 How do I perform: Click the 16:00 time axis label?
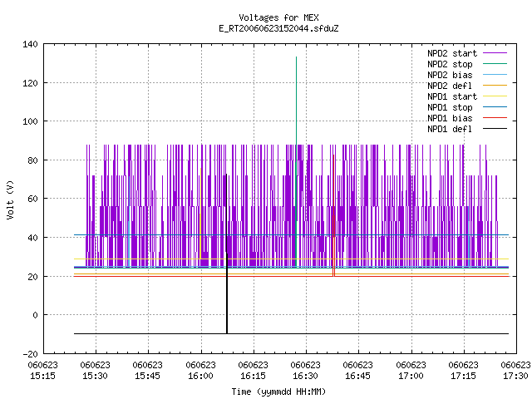click(200, 376)
